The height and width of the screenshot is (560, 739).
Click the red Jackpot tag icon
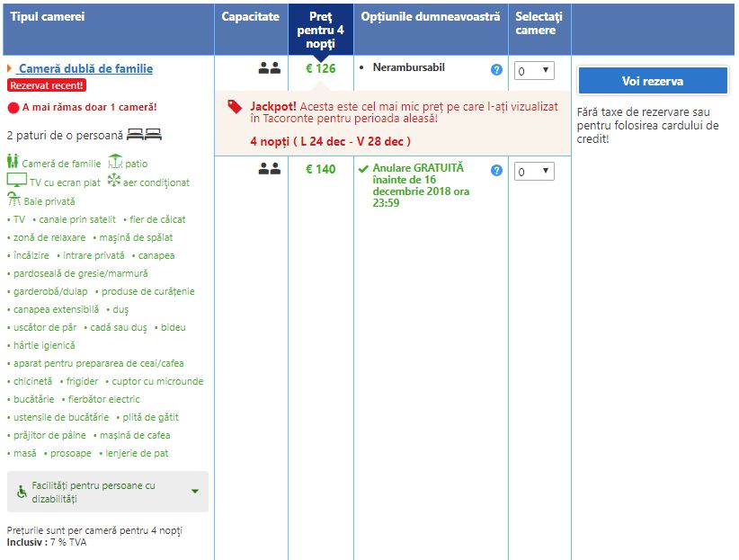click(235, 106)
